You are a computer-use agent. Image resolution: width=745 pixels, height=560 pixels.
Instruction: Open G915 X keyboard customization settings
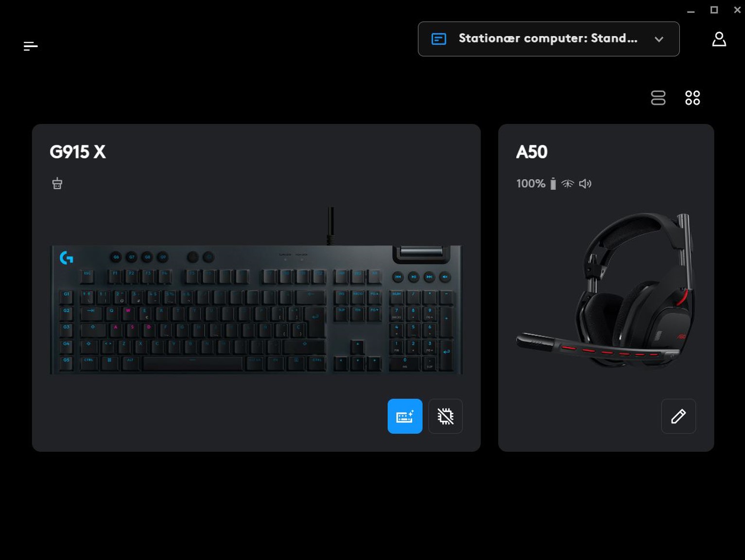pos(405,416)
